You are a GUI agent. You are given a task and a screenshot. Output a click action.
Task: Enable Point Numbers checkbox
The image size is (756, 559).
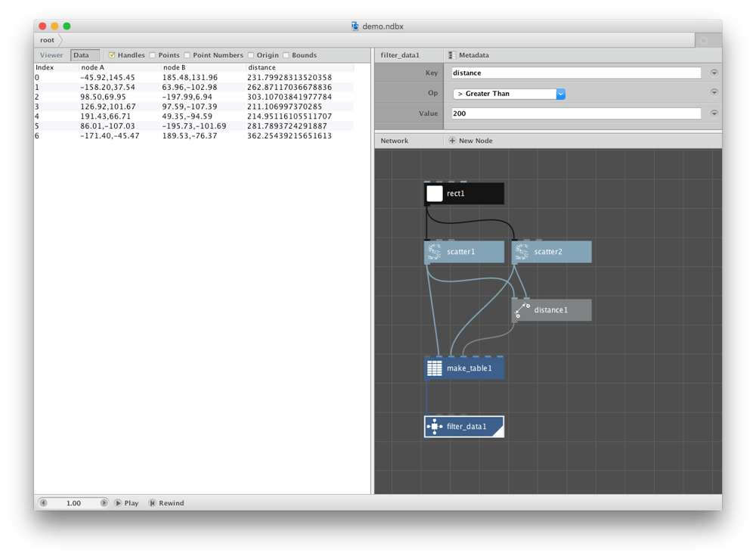click(x=187, y=55)
